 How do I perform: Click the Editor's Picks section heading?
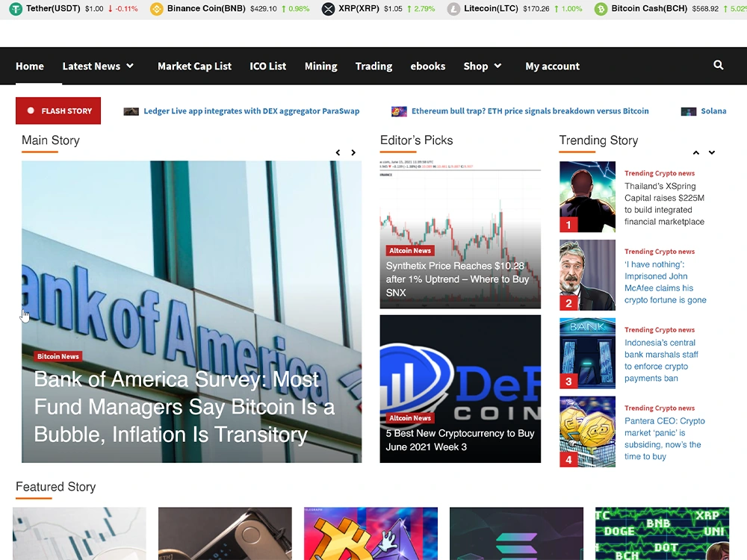(416, 140)
